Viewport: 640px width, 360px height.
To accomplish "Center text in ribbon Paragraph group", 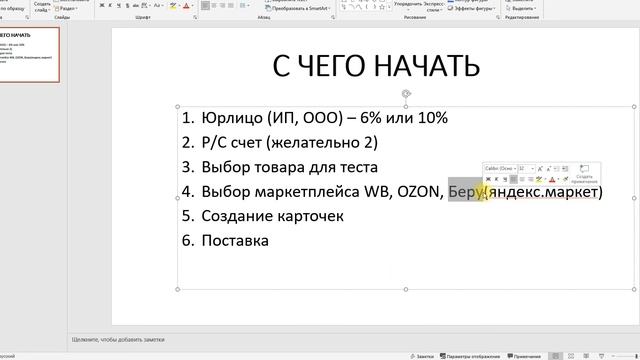I will [x=214, y=6].
